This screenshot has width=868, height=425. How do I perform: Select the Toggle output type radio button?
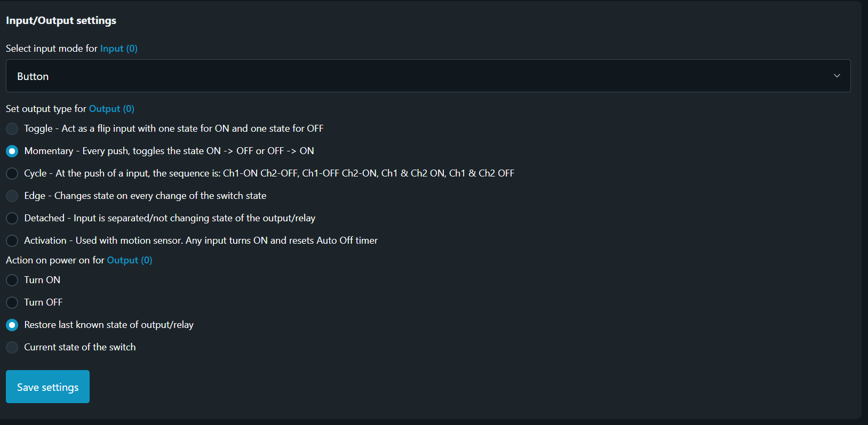tap(12, 129)
